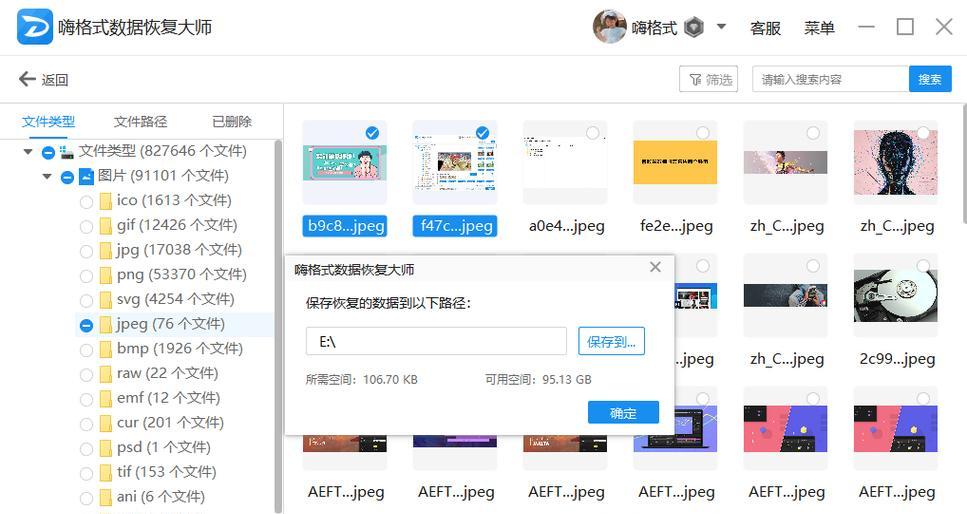The image size is (967, 514).
Task: Check the svg folder checkbox
Action: [86, 301]
